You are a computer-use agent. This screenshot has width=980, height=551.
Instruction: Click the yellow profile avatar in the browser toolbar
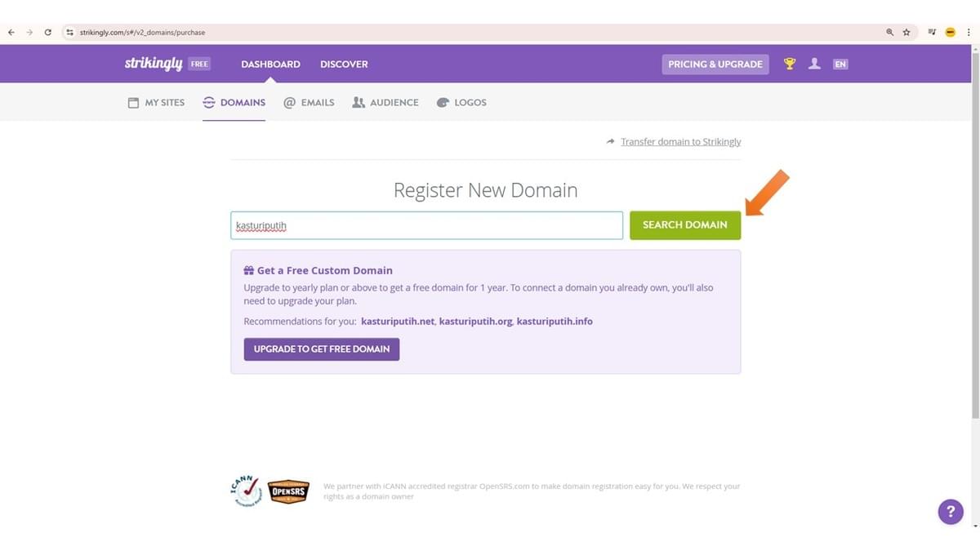pos(951,33)
